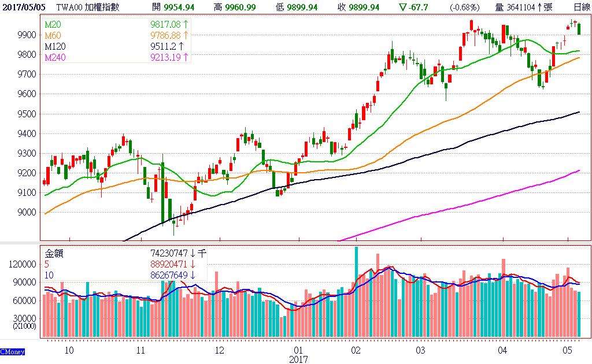Click the 金額 volume panel label
The width and height of the screenshot is (592, 364).
(x=54, y=253)
